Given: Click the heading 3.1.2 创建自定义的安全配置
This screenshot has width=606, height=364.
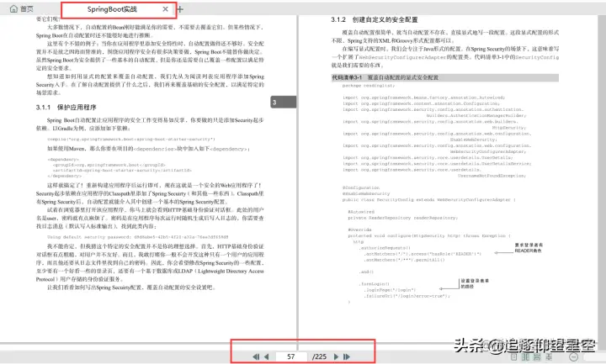Looking at the screenshot, I should 374,19.
